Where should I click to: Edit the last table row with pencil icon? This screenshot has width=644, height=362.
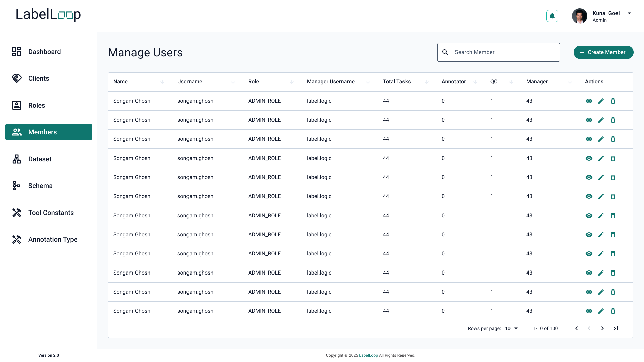pos(601,311)
